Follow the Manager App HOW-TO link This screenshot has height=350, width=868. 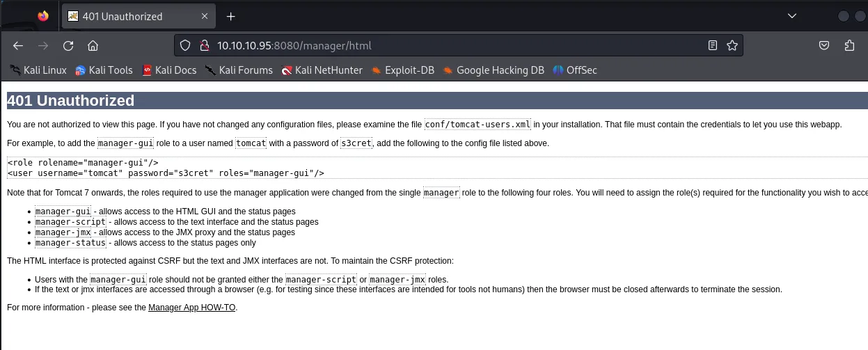(x=192, y=307)
